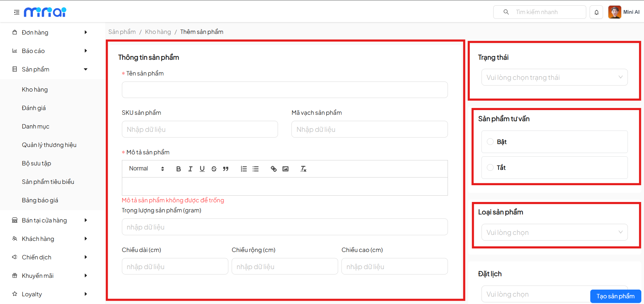Clear text formatting in the editor
The height and width of the screenshot is (304, 644).
coord(303,169)
